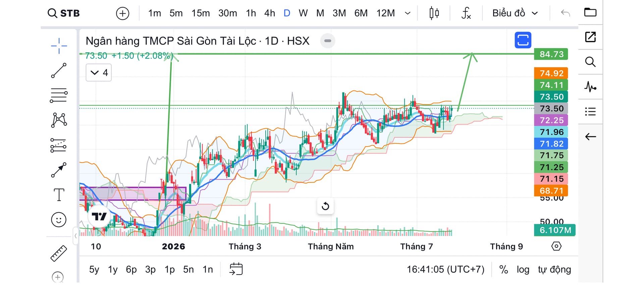644x297 pixels.
Task: Select the trend line drawing tool
Action: [x=59, y=70]
